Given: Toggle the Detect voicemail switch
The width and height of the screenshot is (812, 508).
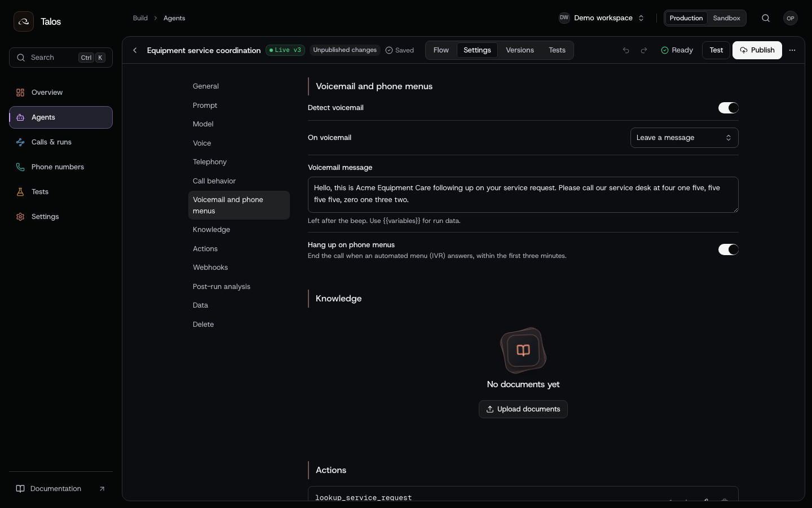Looking at the screenshot, I should click(x=728, y=108).
